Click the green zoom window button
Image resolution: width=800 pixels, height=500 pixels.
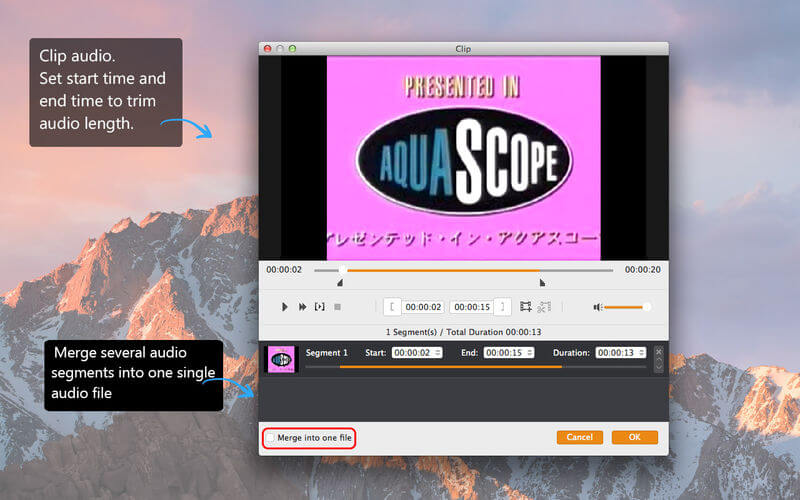[x=292, y=48]
